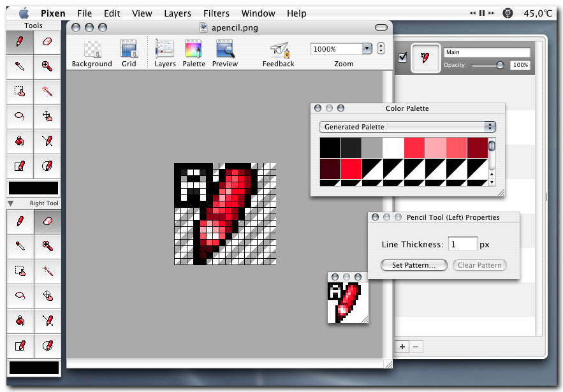This screenshot has width=563, height=392.
Task: Click the Grid toolbar icon
Action: point(129,53)
